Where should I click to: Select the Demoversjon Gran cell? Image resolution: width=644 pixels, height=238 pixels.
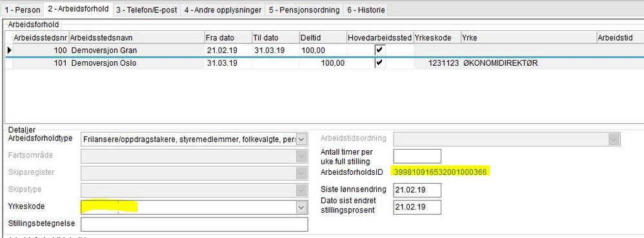coord(136,50)
